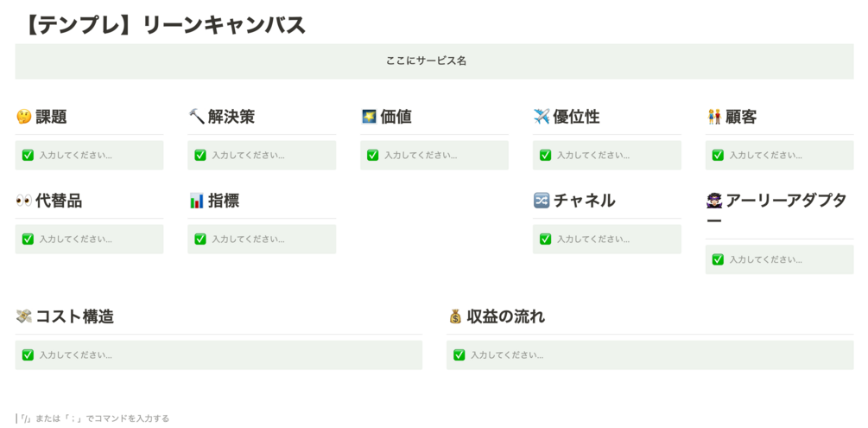Image resolution: width=868 pixels, height=428 pixels.
Task: Click the shuffle arrows emoji beside チャネル
Action: point(542,201)
